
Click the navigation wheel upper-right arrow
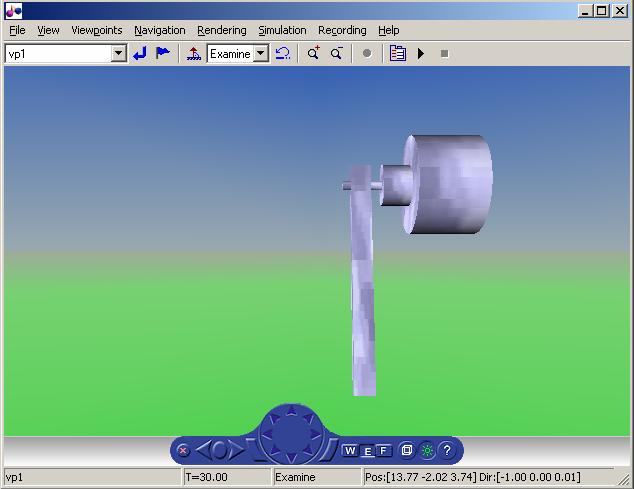coord(308,418)
